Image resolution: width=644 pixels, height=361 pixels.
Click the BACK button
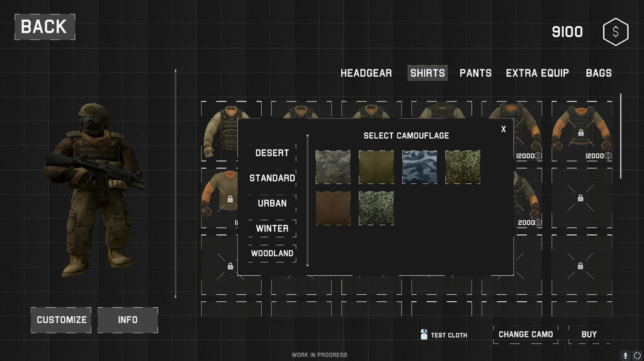tap(45, 26)
